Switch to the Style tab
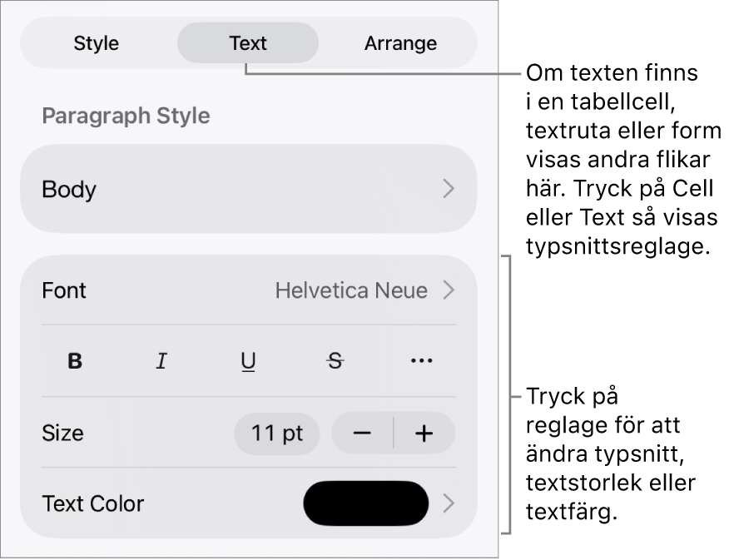This screenshot has width=729, height=560. [97, 43]
